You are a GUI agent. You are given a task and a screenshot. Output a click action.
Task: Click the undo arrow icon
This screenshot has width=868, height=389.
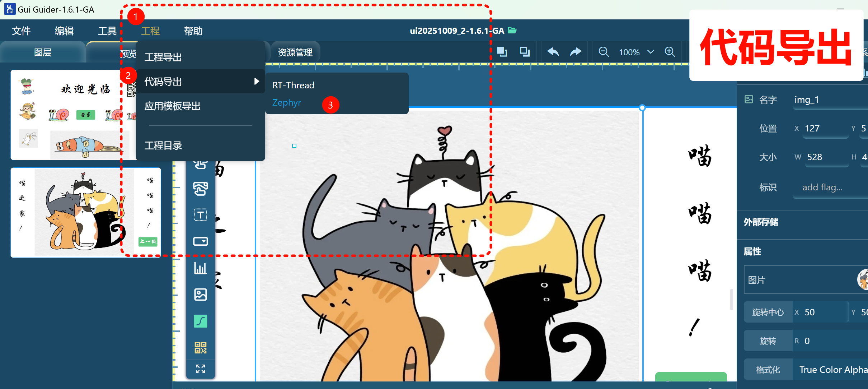(x=553, y=52)
